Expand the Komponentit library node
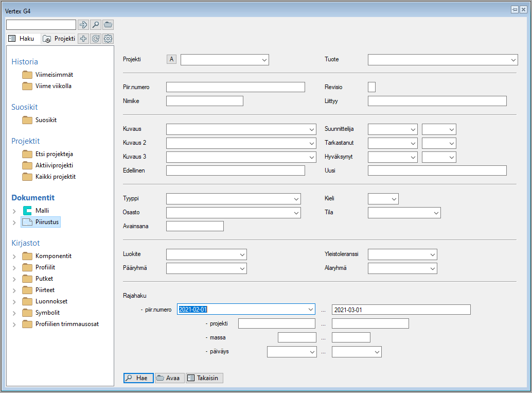Image resolution: width=532 pixels, height=393 pixels. (14, 257)
